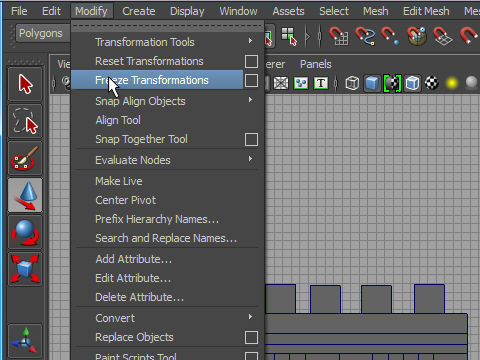480x360 pixels.
Task: Toggle the blue dots safe action icon
Action: pos(301,83)
